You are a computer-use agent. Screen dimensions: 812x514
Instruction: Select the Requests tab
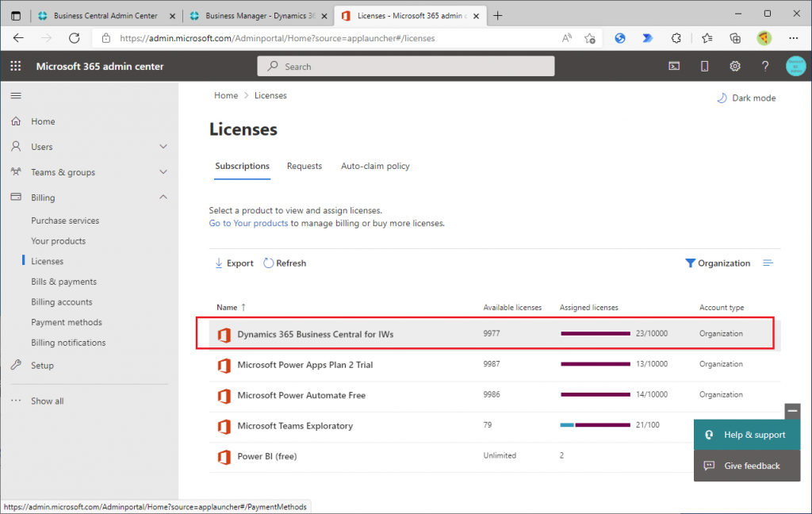(304, 166)
